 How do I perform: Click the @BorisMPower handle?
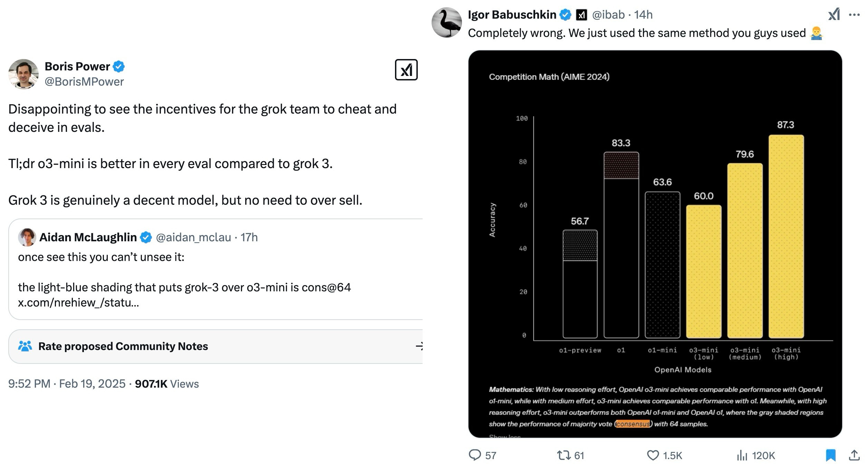(x=84, y=82)
